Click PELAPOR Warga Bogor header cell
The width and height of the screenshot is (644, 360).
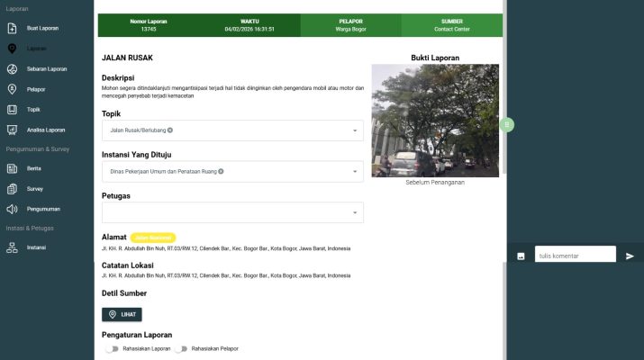[350, 25]
